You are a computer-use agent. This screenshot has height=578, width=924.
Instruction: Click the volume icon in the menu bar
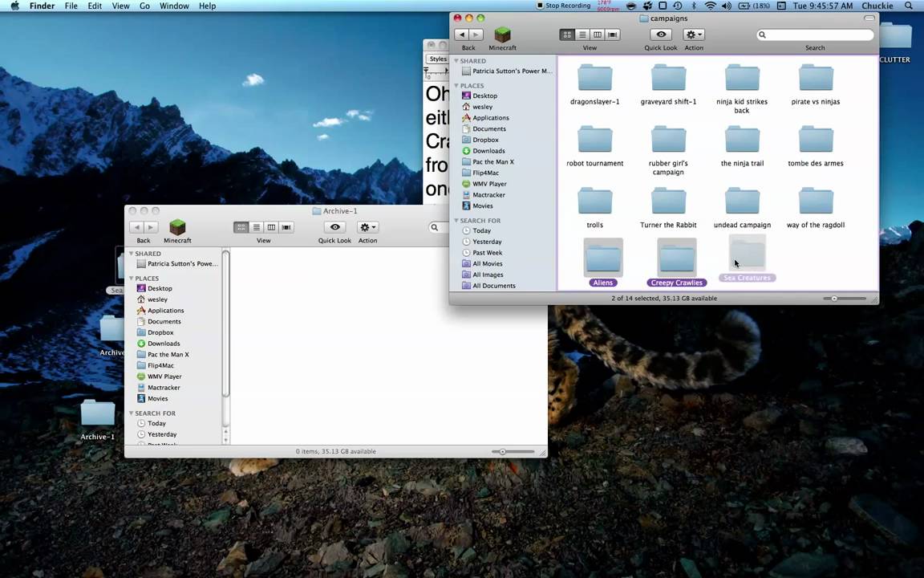coord(727,6)
